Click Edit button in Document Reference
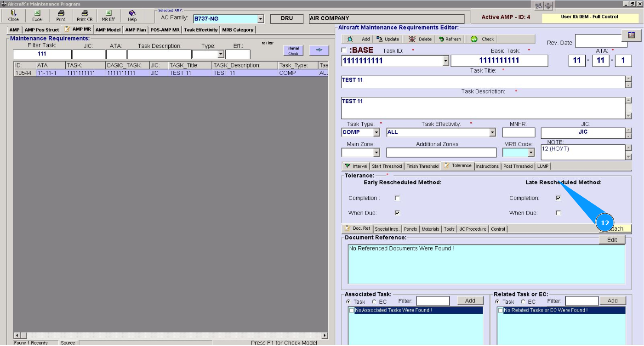 [x=612, y=240]
